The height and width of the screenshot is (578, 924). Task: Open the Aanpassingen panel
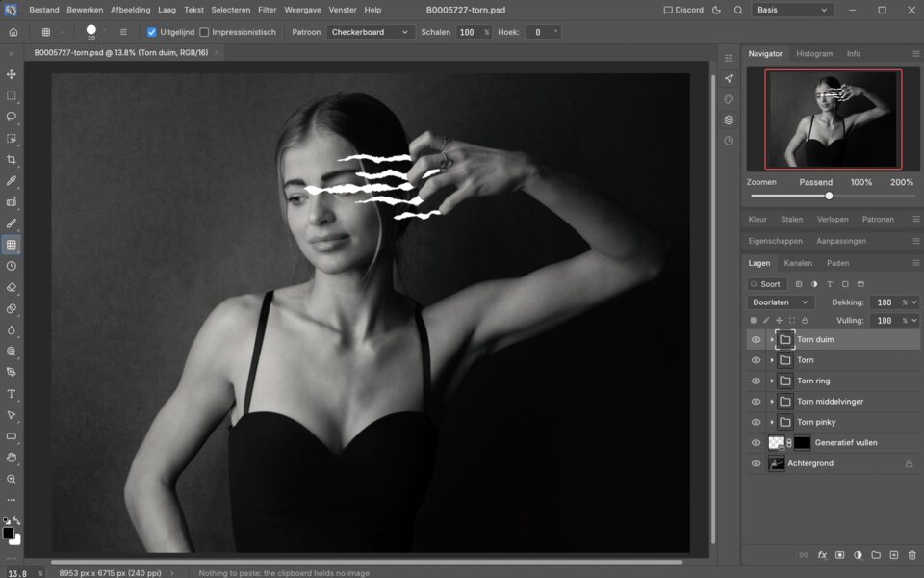(x=841, y=241)
